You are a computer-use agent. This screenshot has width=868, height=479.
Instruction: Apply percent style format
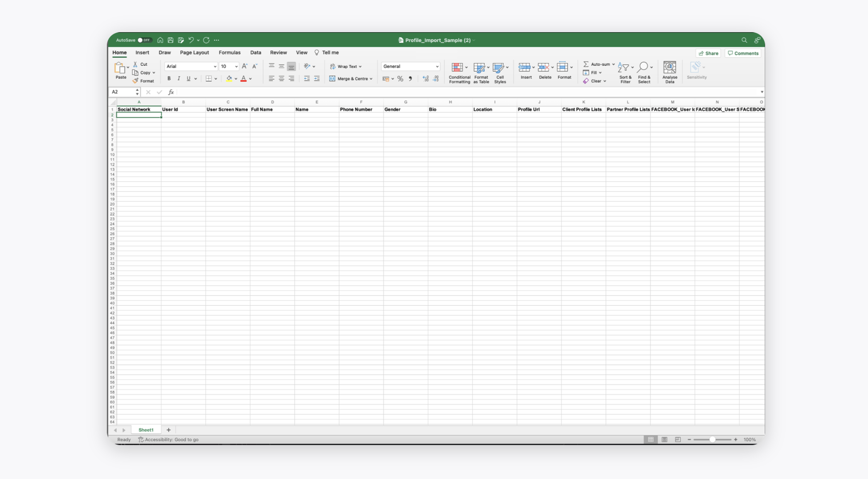tap(400, 79)
